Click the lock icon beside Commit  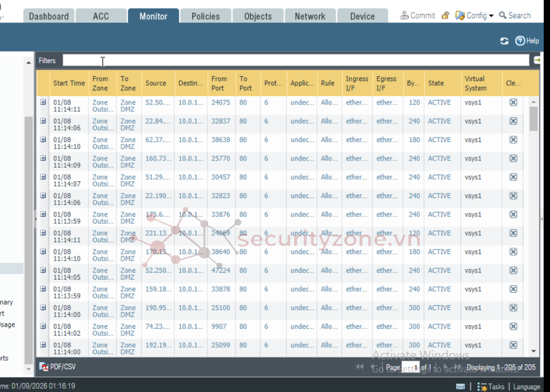pos(445,16)
